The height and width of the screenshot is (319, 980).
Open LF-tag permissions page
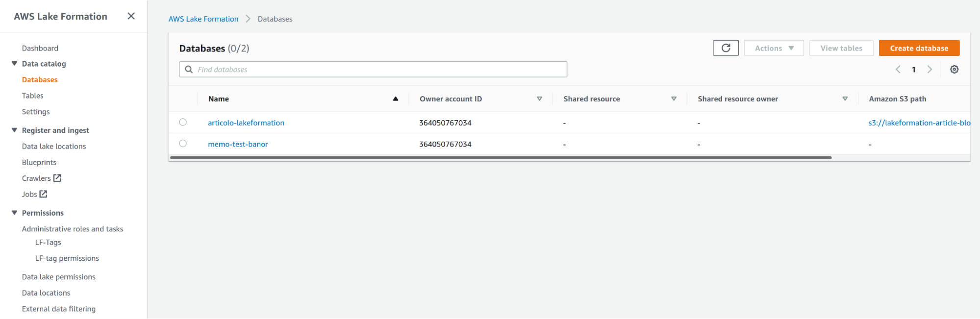coord(67,258)
